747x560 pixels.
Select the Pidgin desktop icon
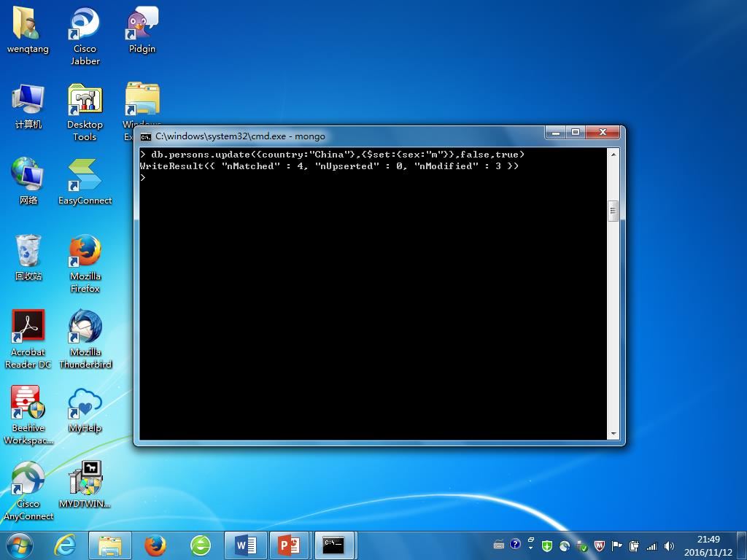(x=142, y=29)
